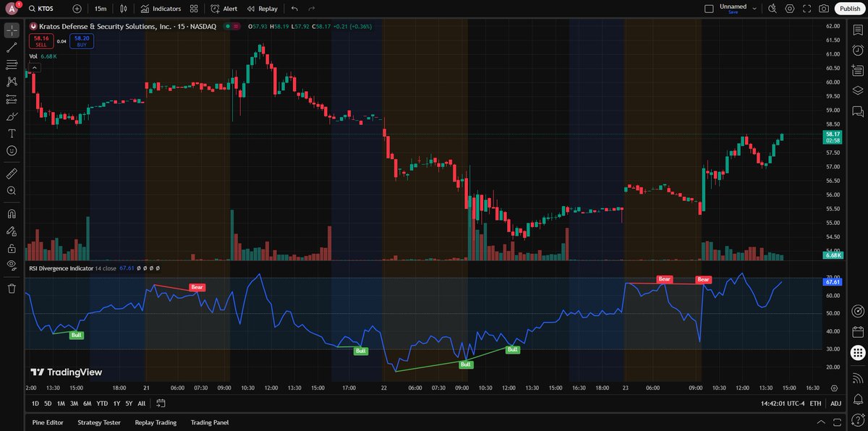This screenshot has width=868, height=431.
Task: Select 1D time range
Action: click(x=35, y=404)
